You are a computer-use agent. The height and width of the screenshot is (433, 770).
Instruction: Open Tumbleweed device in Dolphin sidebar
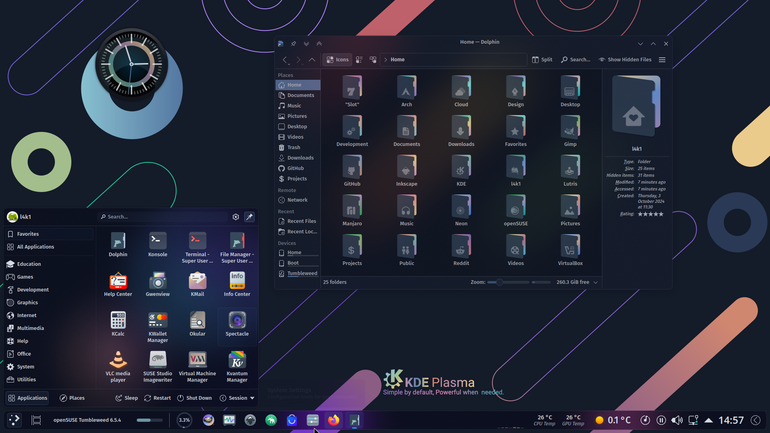(298, 273)
